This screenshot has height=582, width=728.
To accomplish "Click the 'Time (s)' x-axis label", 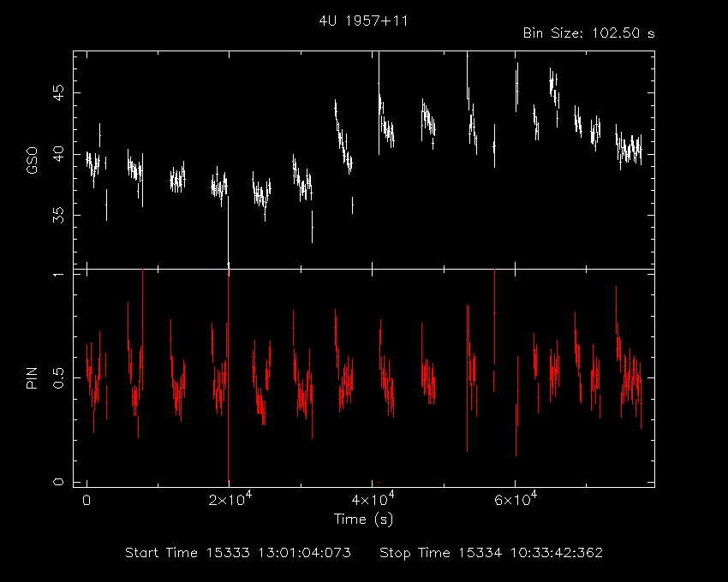I will [x=363, y=519].
